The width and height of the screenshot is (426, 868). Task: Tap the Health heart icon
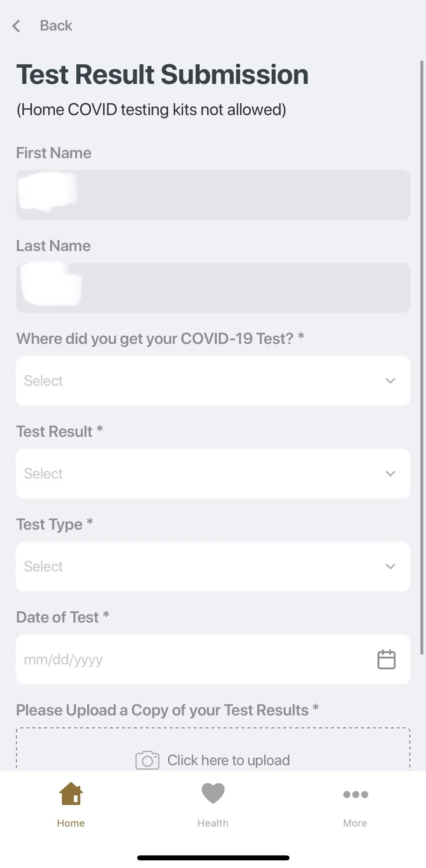[213, 793]
